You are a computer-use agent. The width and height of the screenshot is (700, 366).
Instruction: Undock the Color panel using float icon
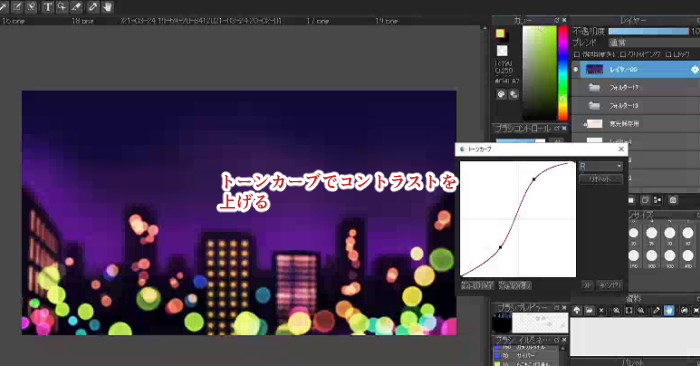tap(557, 20)
